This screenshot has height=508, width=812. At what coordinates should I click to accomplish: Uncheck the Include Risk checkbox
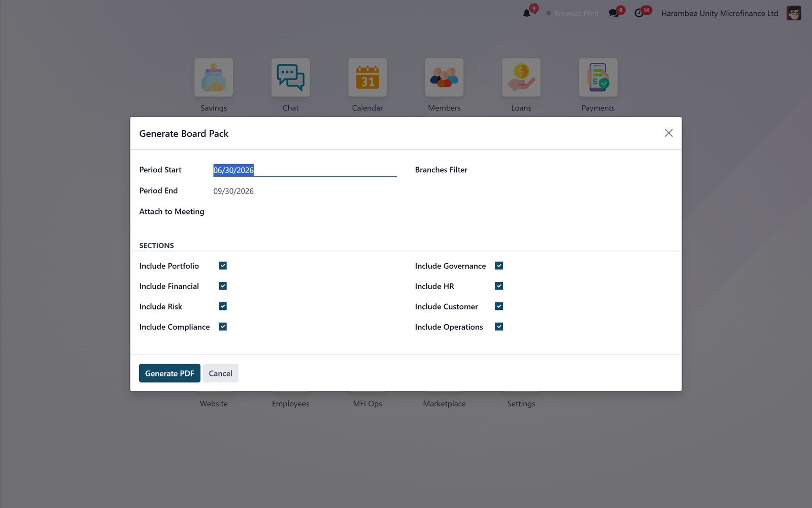tap(223, 306)
